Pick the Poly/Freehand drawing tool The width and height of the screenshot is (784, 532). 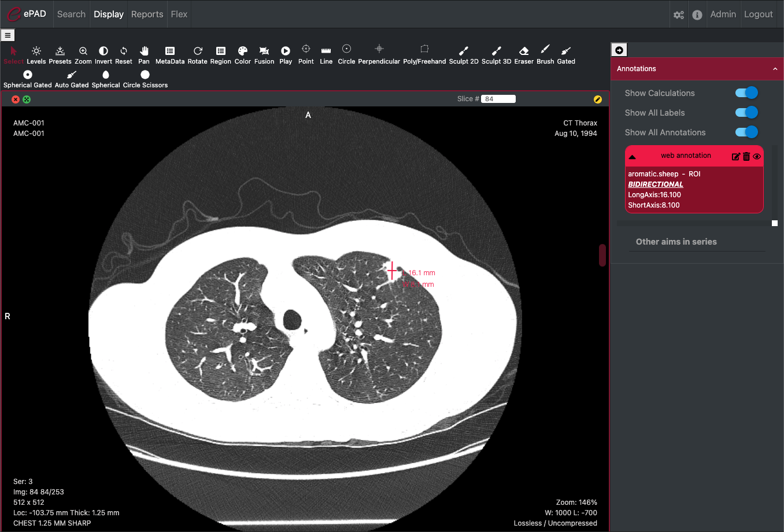click(424, 54)
